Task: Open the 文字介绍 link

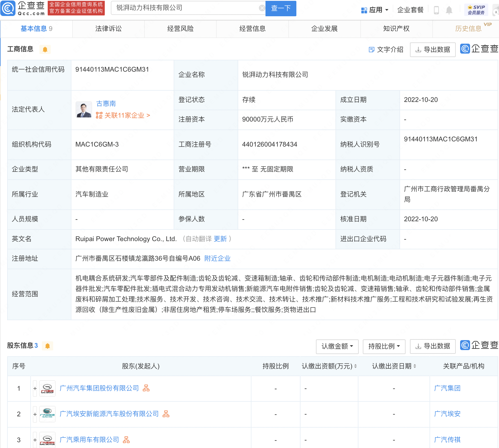Action: pos(386,50)
